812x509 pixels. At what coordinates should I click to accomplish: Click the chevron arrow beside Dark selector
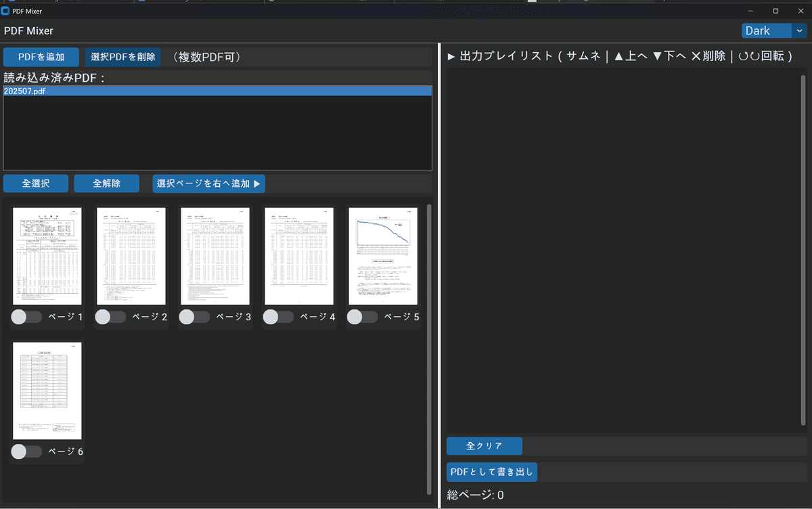click(800, 30)
